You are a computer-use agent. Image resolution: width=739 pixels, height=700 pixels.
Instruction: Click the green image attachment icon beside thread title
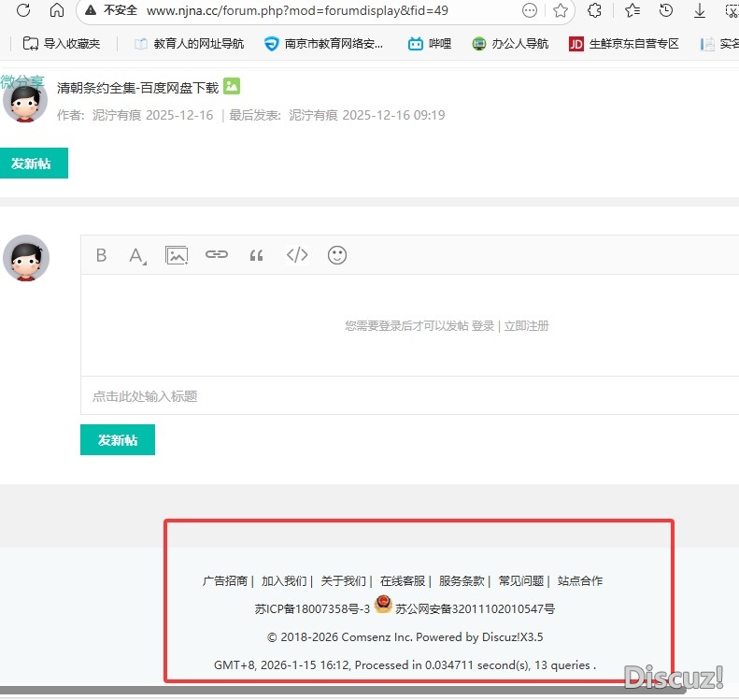point(232,86)
